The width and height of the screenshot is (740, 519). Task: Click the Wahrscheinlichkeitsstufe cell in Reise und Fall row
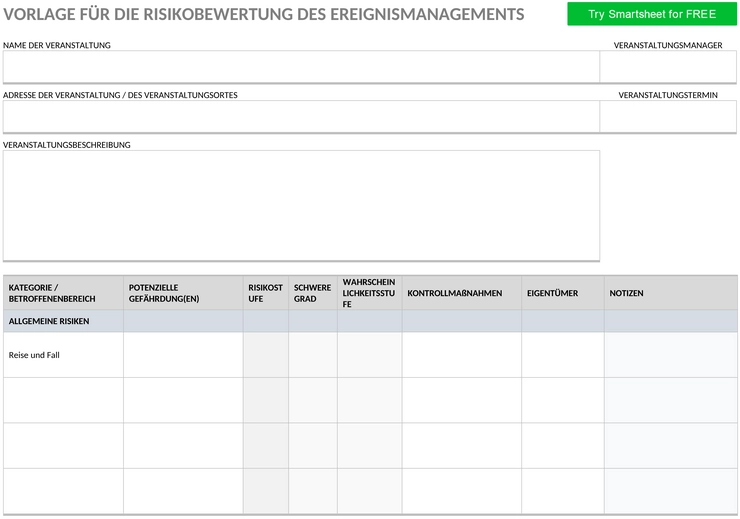[x=370, y=355]
